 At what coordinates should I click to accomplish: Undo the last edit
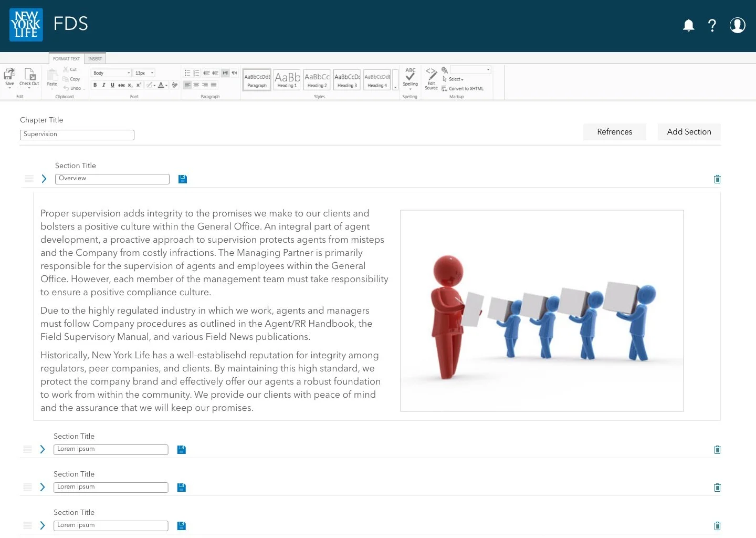[x=72, y=88]
